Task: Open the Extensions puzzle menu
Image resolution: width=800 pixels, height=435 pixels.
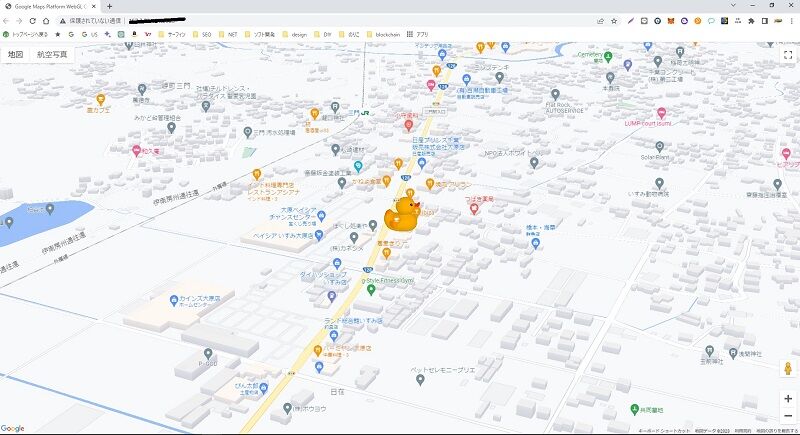Action: [751, 21]
